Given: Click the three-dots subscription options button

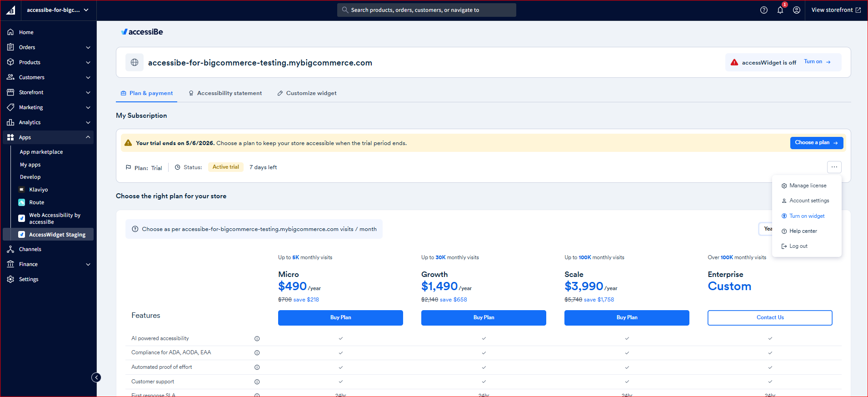Looking at the screenshot, I should [834, 167].
